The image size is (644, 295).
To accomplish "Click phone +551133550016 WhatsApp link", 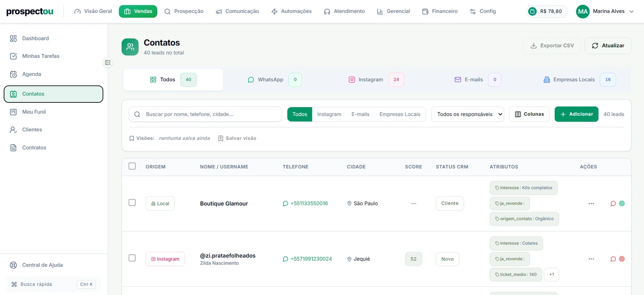I will tap(305, 204).
